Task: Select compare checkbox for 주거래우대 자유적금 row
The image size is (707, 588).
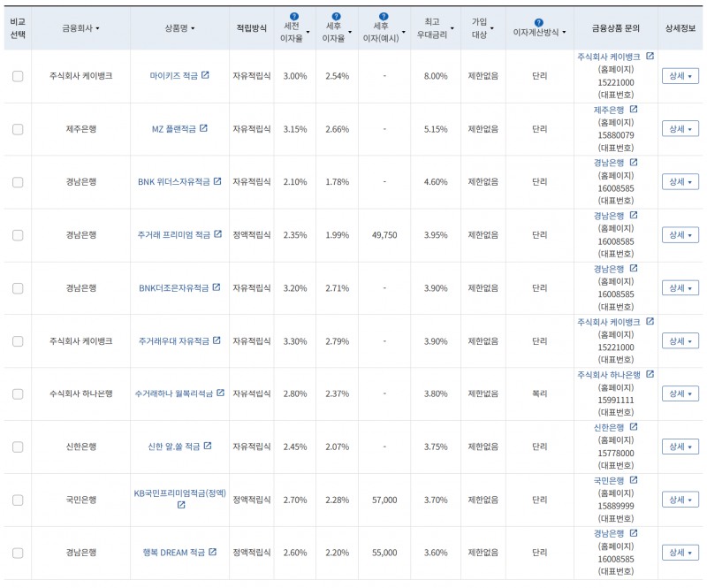Action: pos(18,340)
